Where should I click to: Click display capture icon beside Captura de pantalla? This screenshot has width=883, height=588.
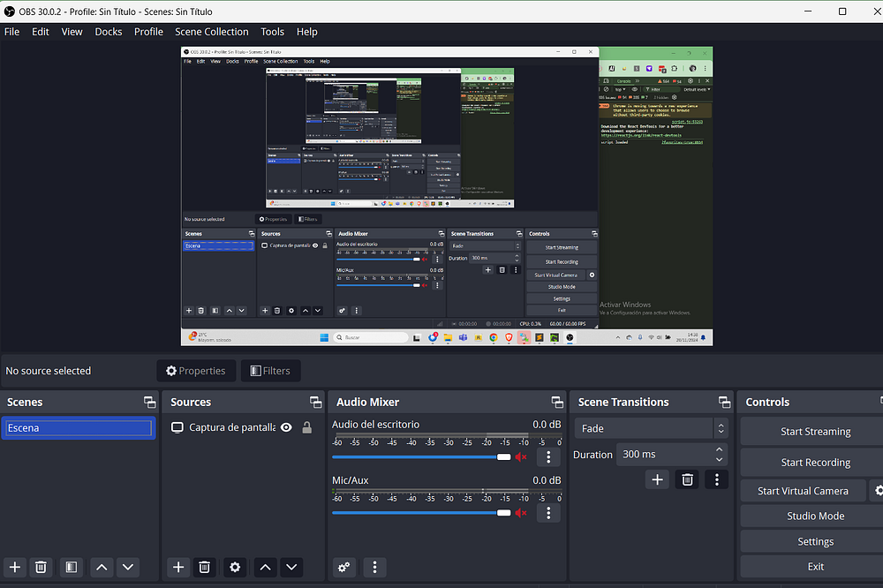(177, 427)
